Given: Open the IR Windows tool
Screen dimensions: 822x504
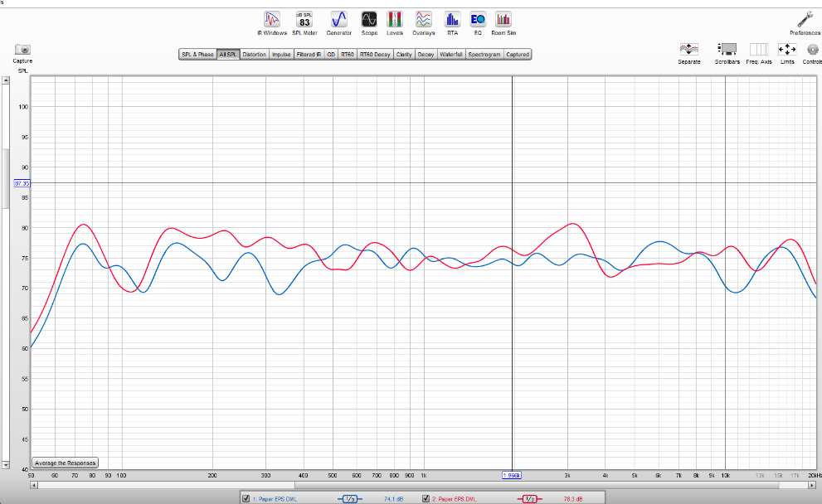Looking at the screenshot, I should tap(271, 23).
